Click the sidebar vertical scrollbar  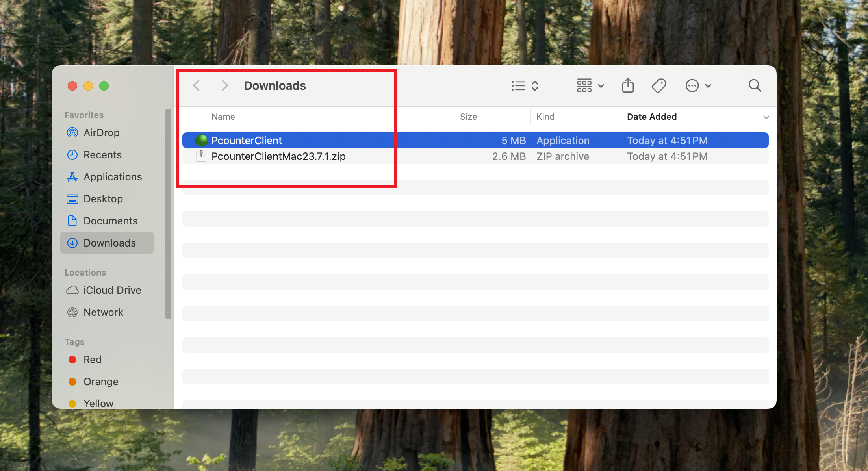(168, 215)
